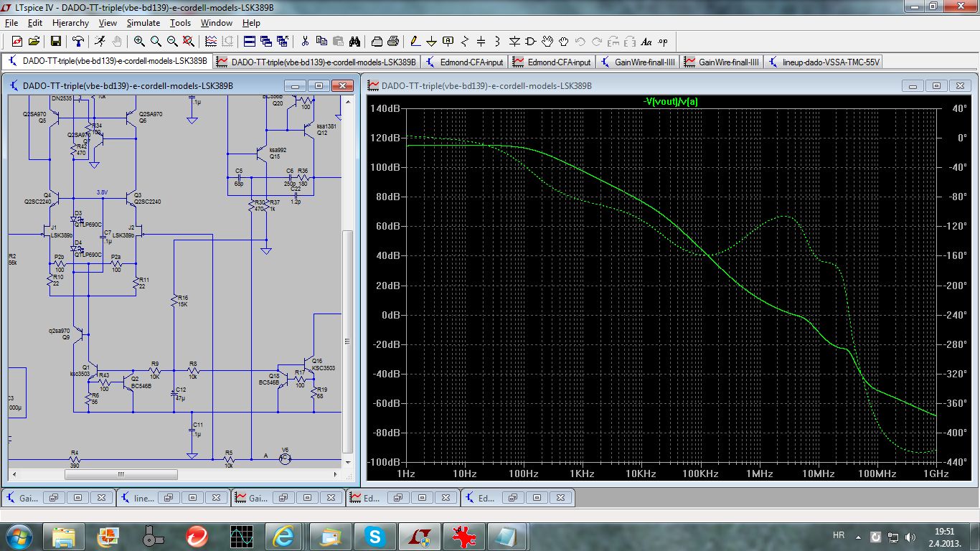Click the LTspice taskbar icon
Image resolution: width=980 pixels, height=551 pixels.
pyautogui.click(x=418, y=536)
